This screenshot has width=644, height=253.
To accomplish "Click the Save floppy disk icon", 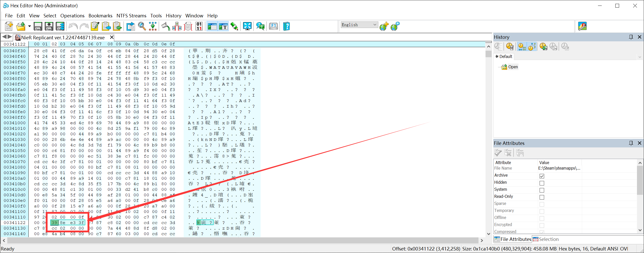I will pos(38,26).
